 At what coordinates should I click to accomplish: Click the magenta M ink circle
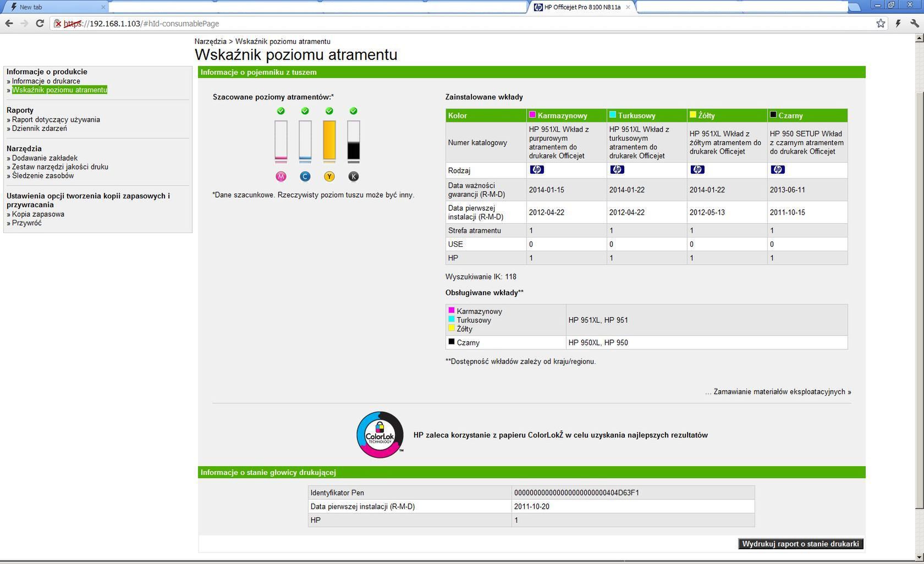(281, 176)
